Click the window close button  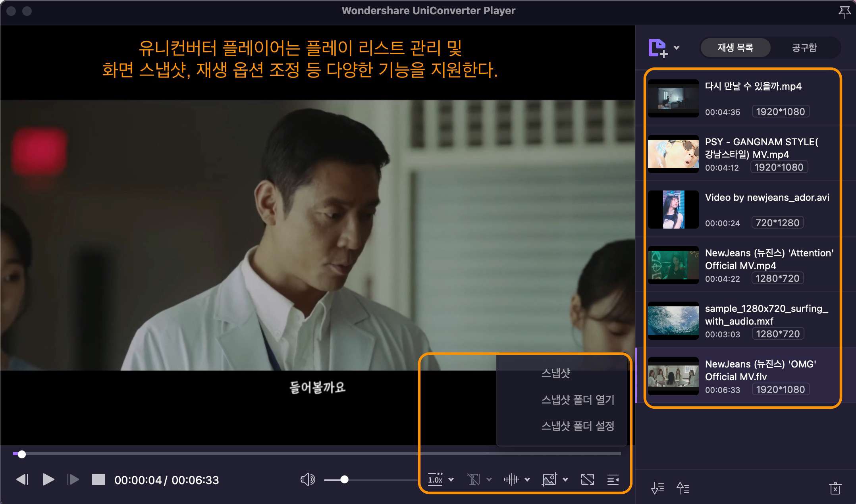coord(11,11)
